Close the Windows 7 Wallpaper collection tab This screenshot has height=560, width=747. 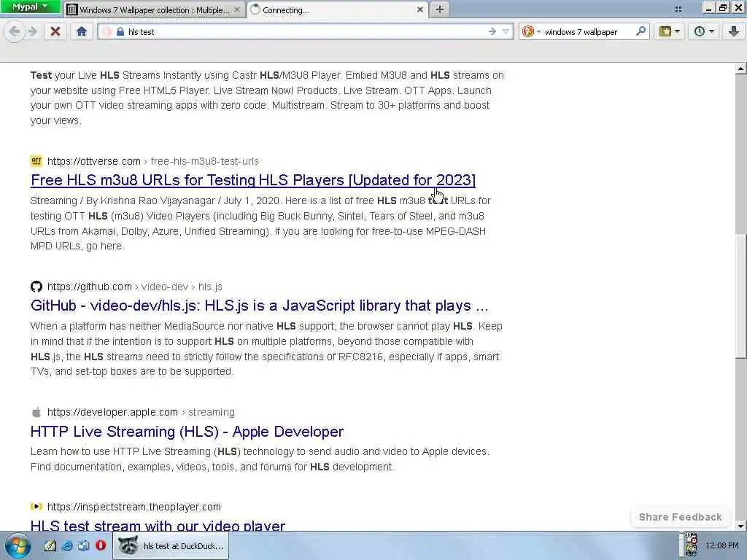point(237,9)
